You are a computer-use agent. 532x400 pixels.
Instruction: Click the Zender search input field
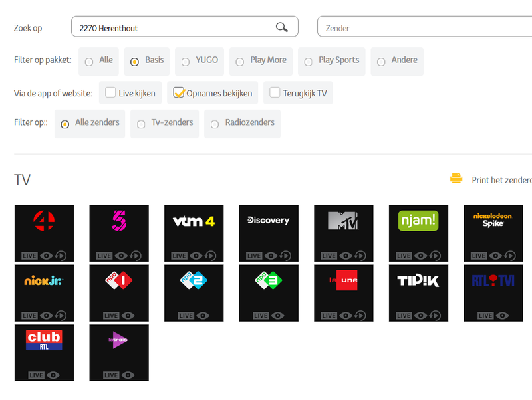click(x=426, y=28)
